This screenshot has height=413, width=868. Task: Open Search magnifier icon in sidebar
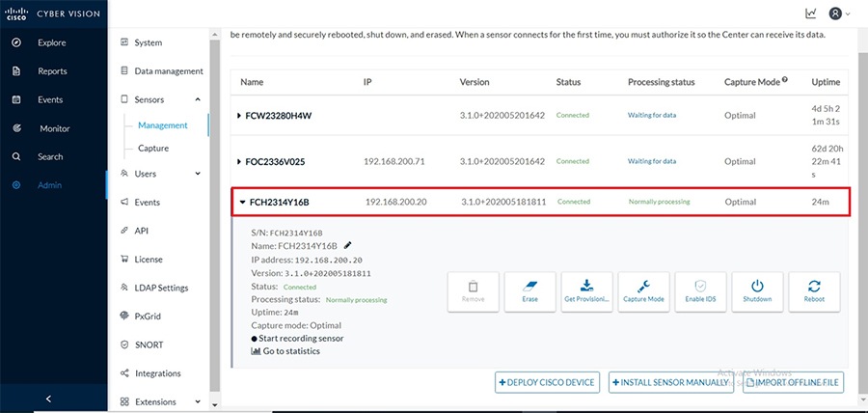click(16, 156)
